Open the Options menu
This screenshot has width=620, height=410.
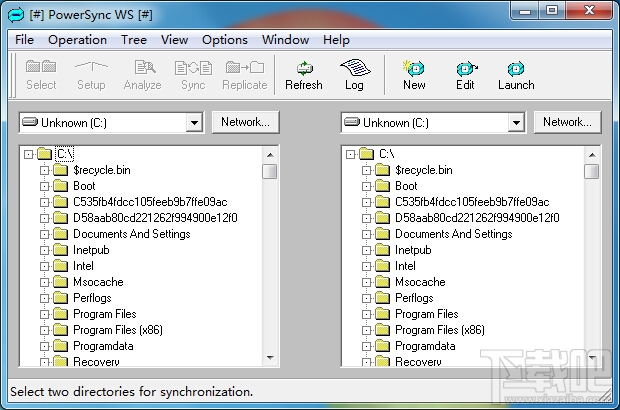[225, 40]
